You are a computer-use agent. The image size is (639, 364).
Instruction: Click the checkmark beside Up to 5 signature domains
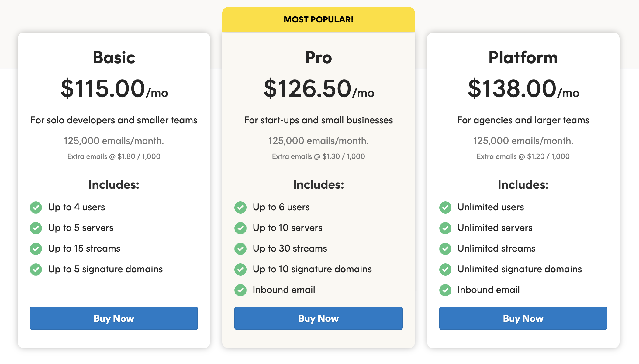click(36, 270)
